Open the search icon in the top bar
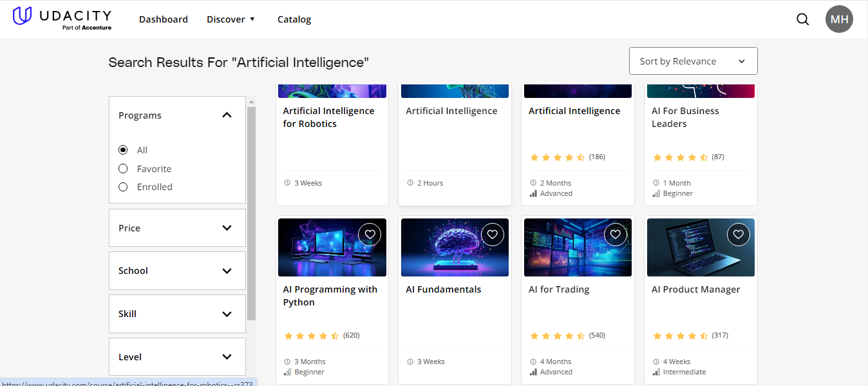 802,19
